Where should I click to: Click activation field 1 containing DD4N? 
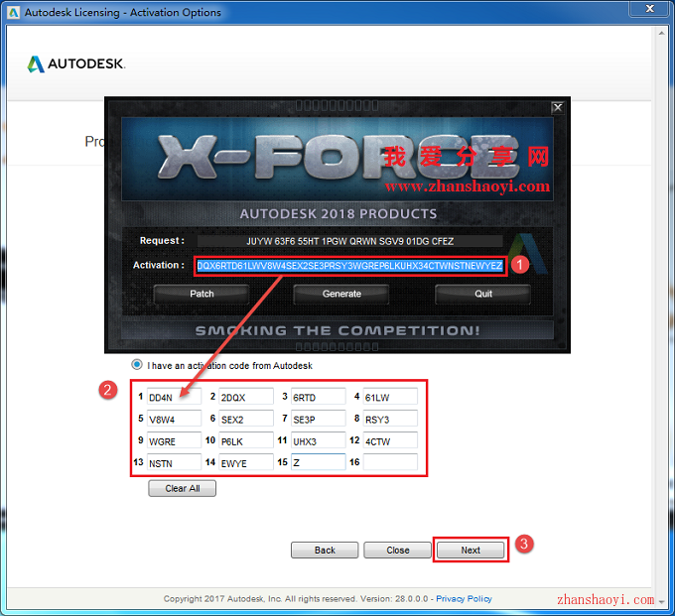pos(174,397)
